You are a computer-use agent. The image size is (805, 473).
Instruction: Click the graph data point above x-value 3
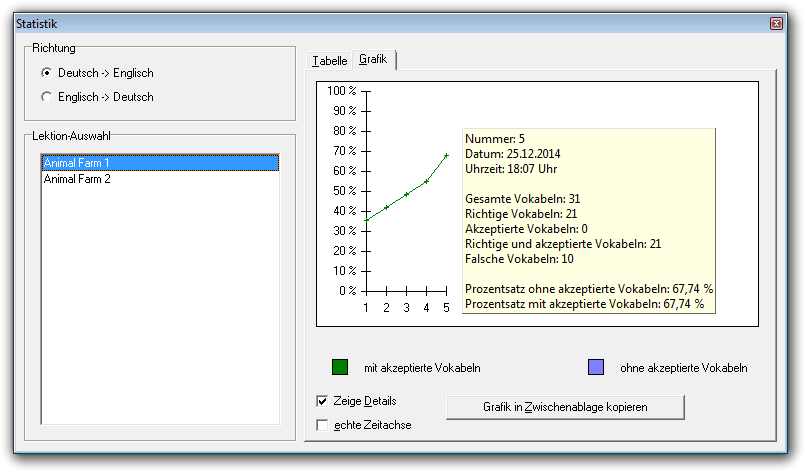click(406, 194)
